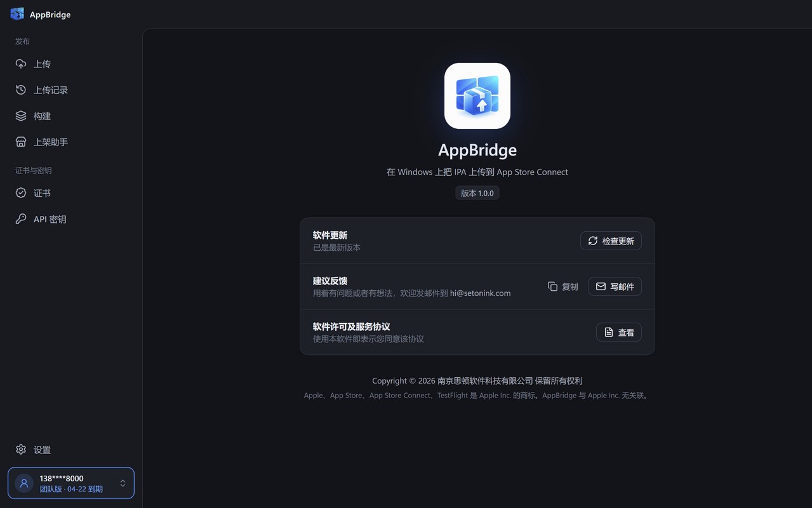Click the badge check icon beside 证书
Image resolution: width=812 pixels, height=508 pixels.
click(21, 193)
